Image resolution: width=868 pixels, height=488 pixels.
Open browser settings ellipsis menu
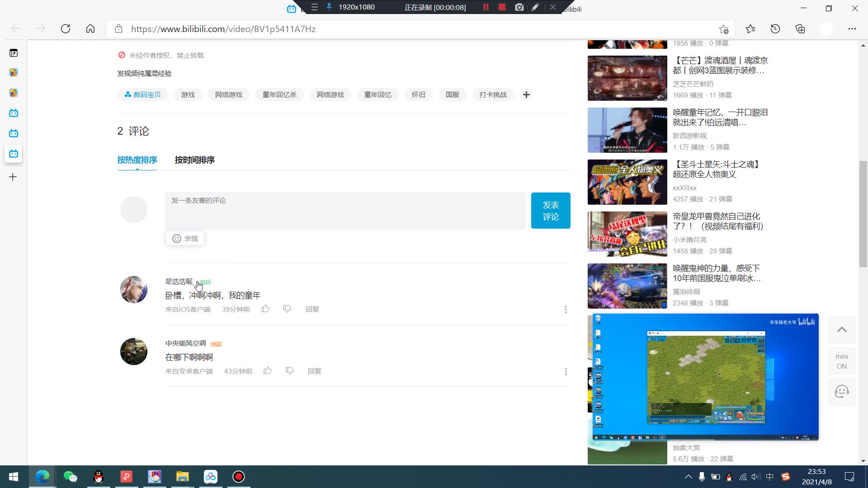(x=852, y=29)
